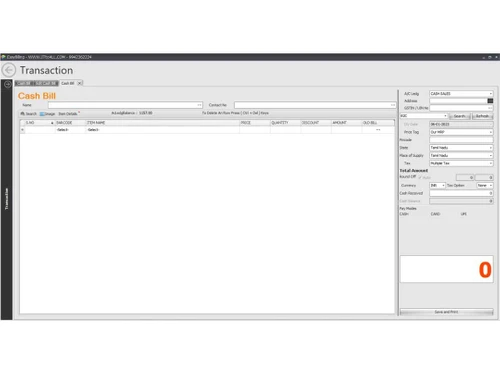Focus the customer Name field

click(x=125, y=105)
